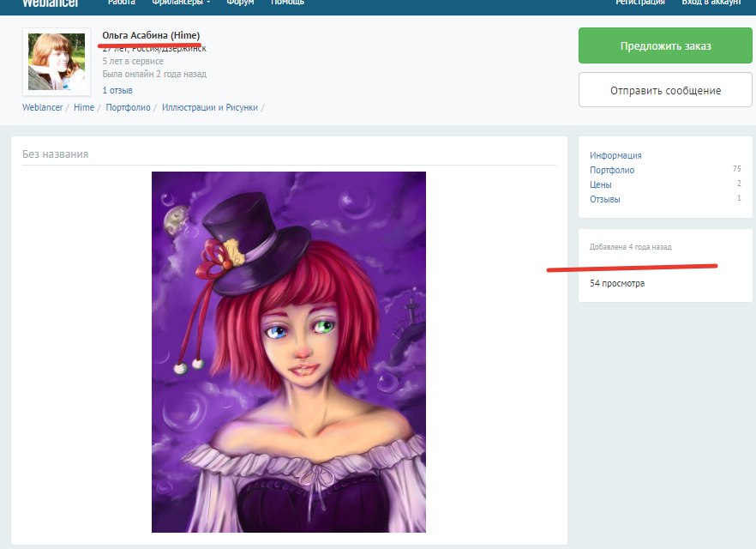Select the Без названия title text
Viewport: 756px width, 549px height.
click(56, 154)
